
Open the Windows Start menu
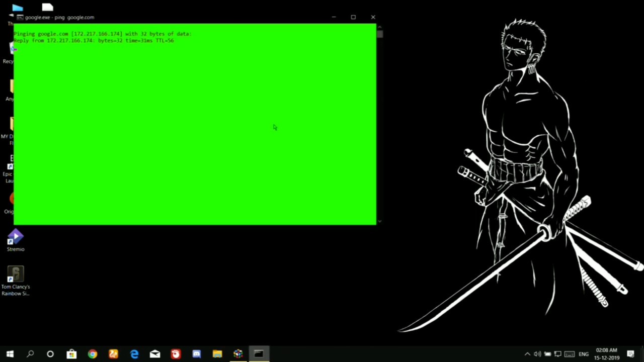[10, 354]
